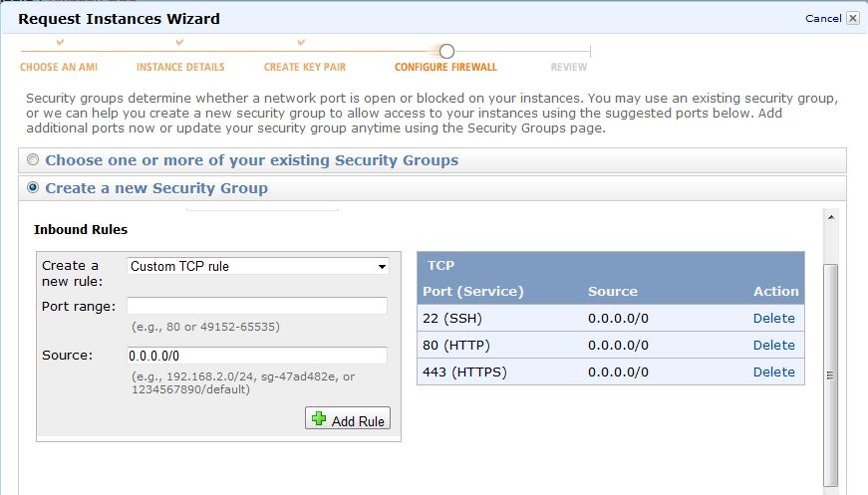Delete the 443 (HTTPS) rule
Image resolution: width=868 pixels, height=495 pixels.
(x=774, y=371)
